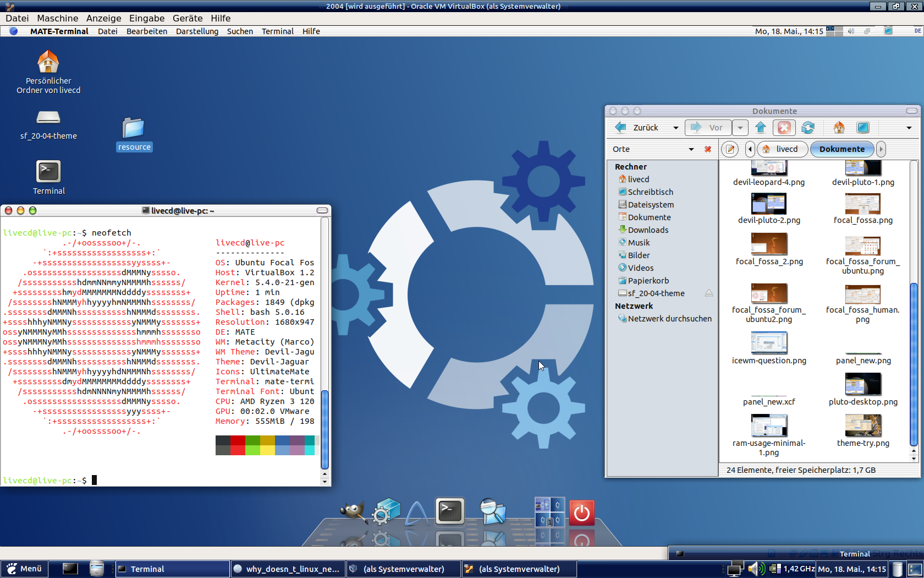
Task: Go to home folder via toolbar icon
Action: pyautogui.click(x=839, y=128)
